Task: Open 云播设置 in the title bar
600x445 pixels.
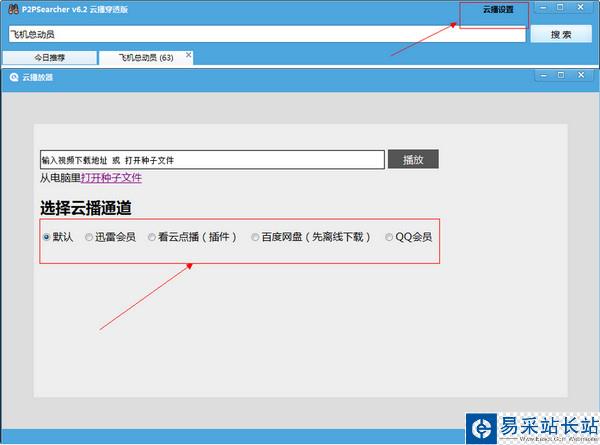Action: point(498,10)
